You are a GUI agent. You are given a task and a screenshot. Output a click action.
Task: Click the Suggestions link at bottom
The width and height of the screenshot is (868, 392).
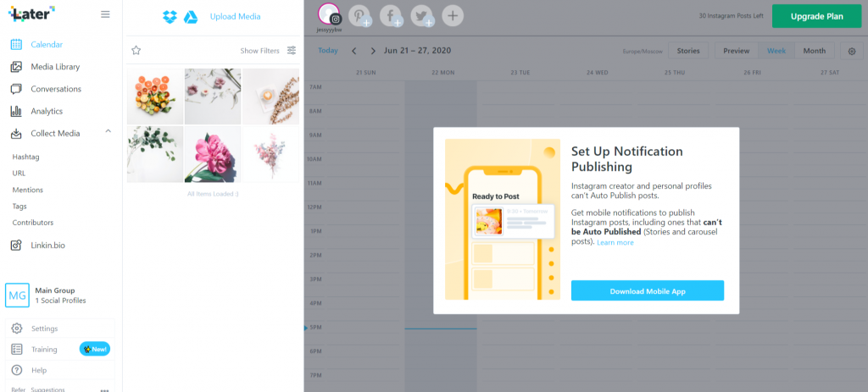click(x=47, y=389)
